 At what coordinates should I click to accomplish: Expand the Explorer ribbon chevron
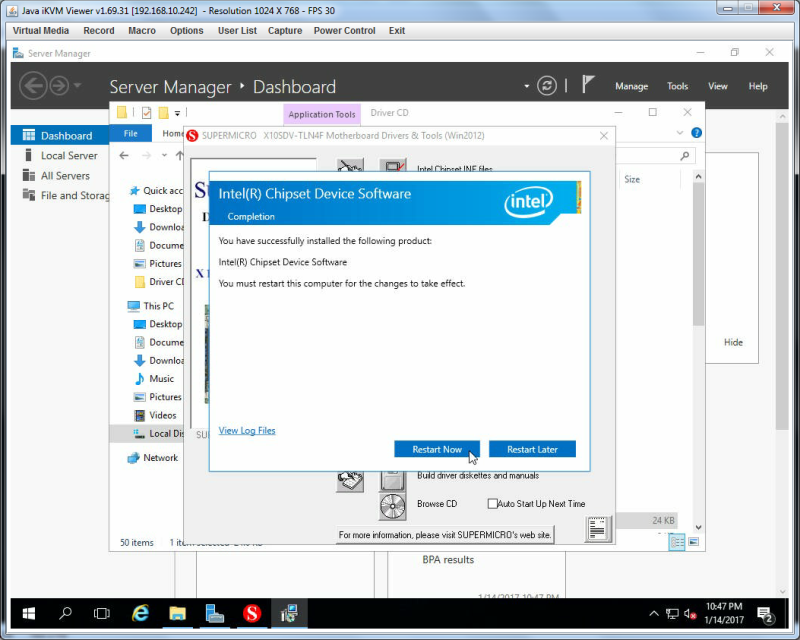click(x=680, y=133)
